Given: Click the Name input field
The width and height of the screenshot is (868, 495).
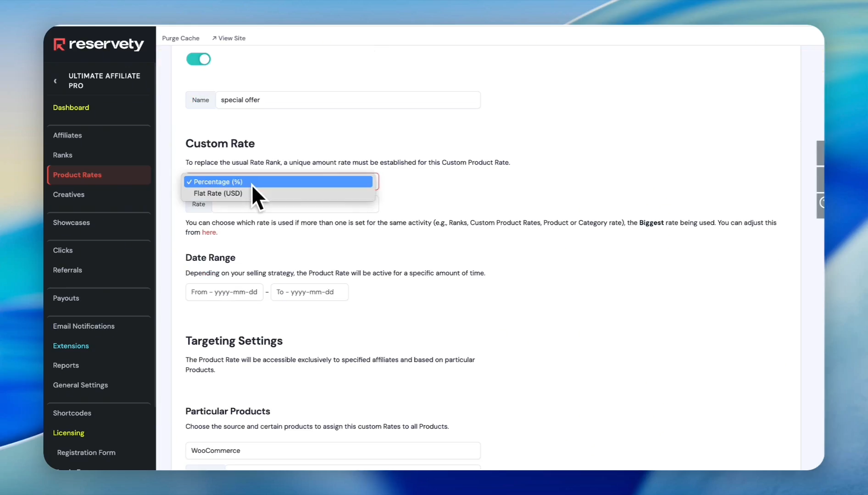Looking at the screenshot, I should [x=347, y=100].
